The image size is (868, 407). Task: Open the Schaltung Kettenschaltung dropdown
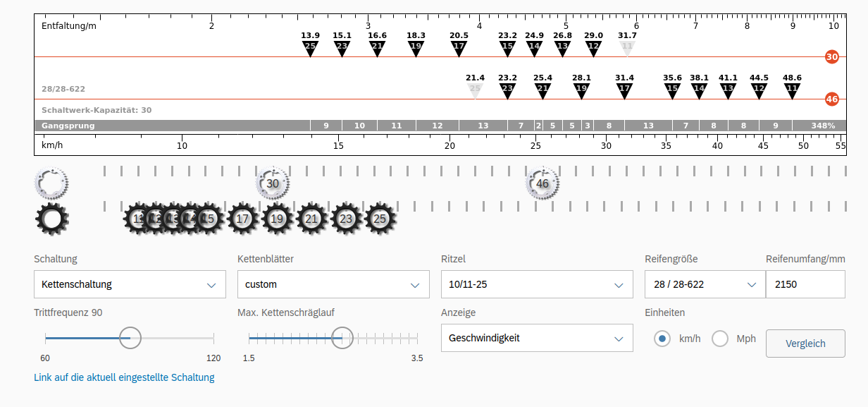(130, 284)
